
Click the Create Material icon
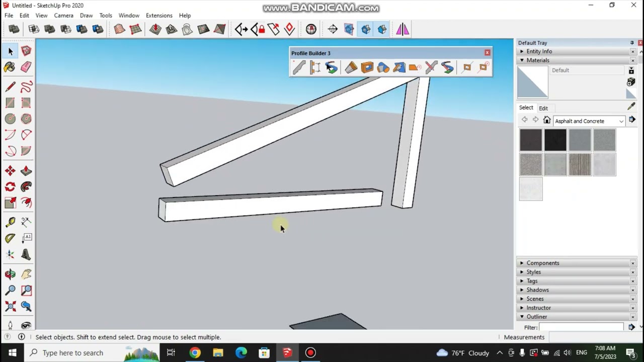[x=631, y=82]
